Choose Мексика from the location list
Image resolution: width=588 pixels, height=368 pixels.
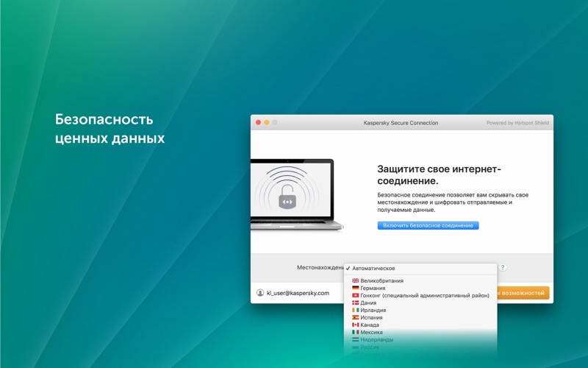tap(420, 333)
